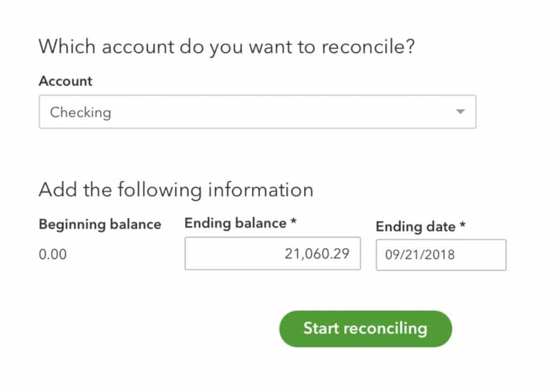Click the required asterisk beside Ending balance
The image size is (556, 392).
[x=293, y=223]
